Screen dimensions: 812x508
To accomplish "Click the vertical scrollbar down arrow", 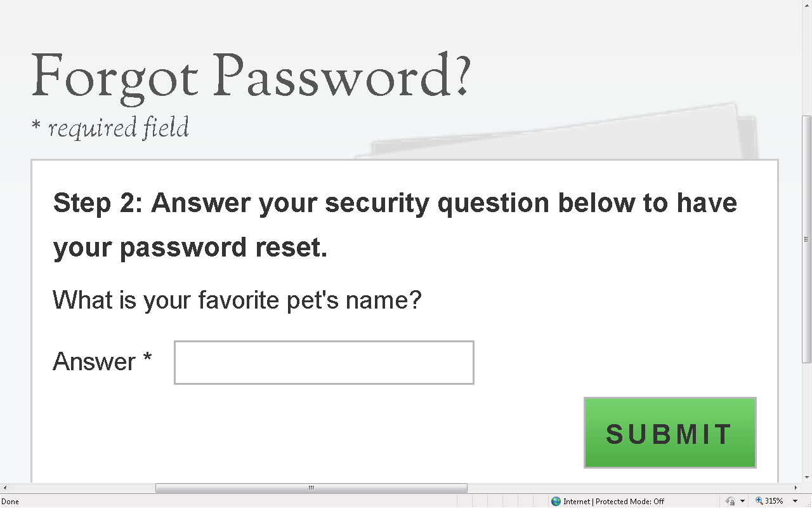I will pyautogui.click(x=806, y=477).
